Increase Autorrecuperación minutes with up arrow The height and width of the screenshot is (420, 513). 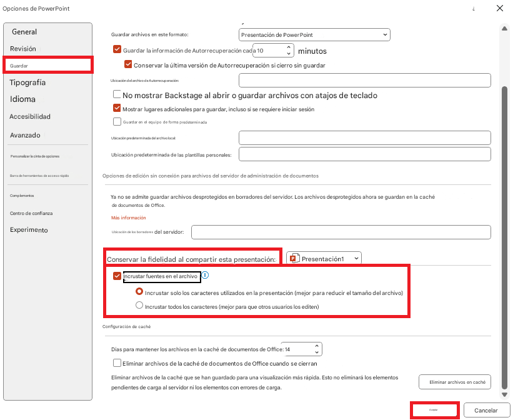point(289,47)
